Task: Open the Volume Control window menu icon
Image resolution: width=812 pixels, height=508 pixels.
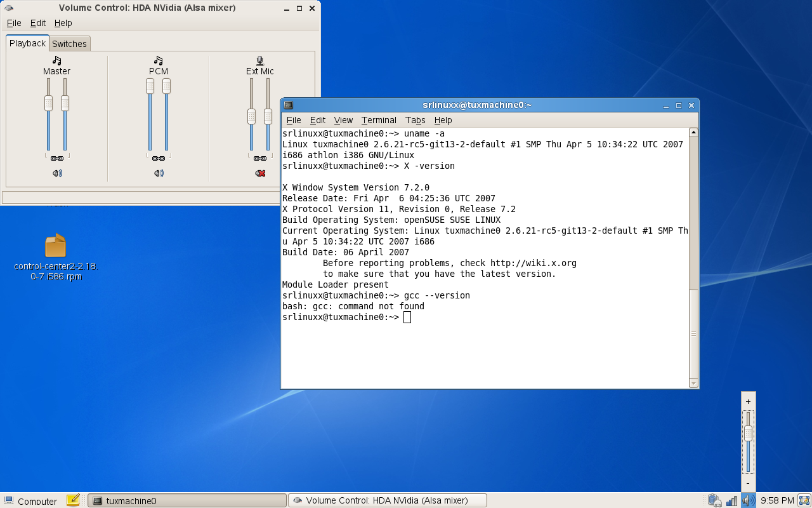Action: pos(8,8)
